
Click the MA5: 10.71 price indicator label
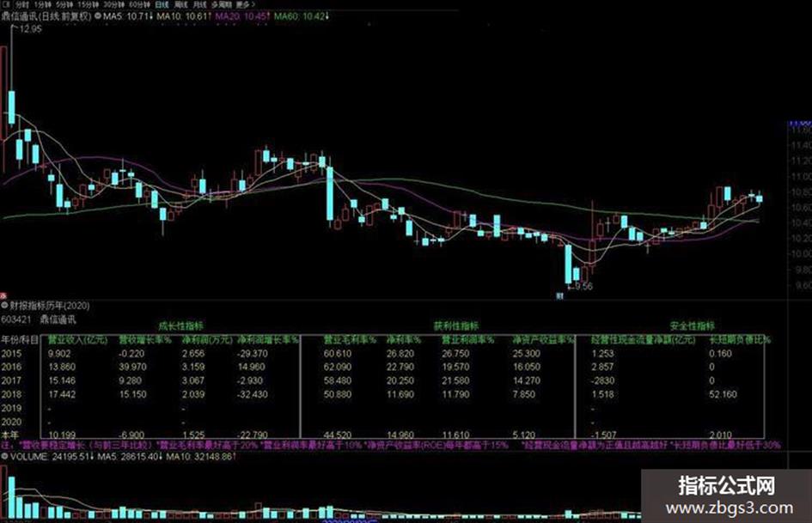click(127, 16)
